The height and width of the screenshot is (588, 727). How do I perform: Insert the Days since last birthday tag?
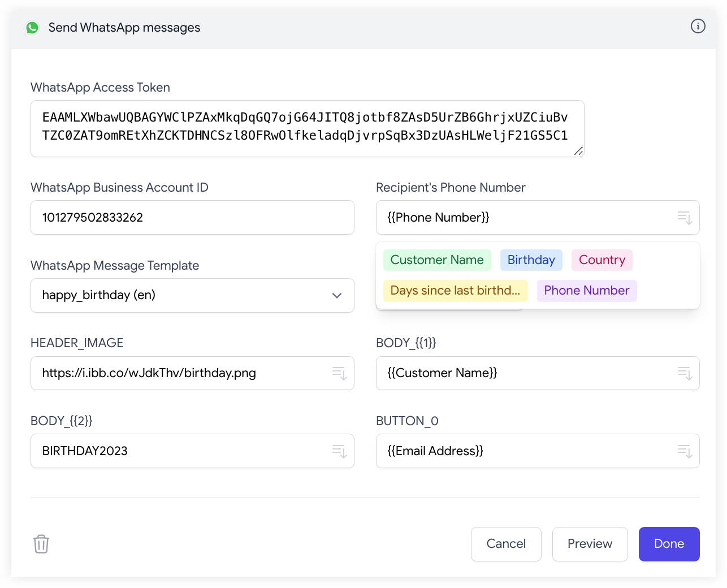pos(456,291)
